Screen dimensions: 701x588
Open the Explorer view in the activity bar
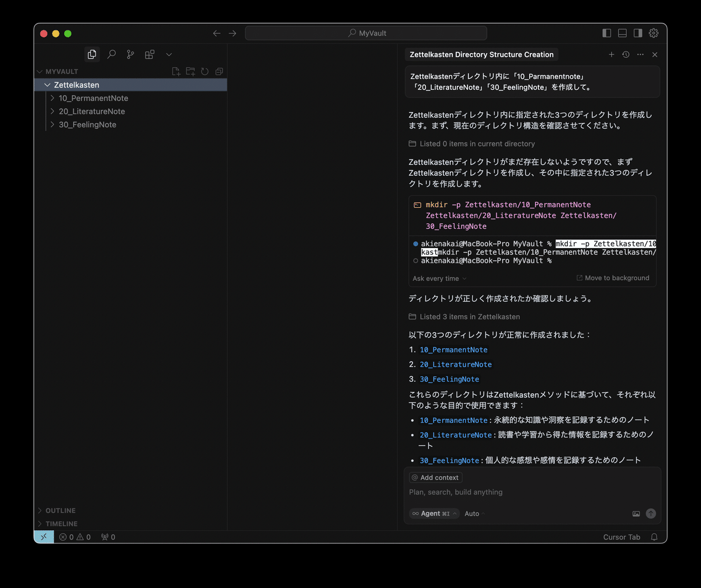coord(92,54)
